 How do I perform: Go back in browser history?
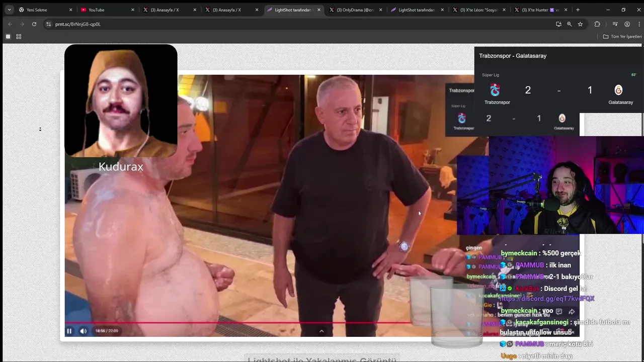pyautogui.click(x=10, y=24)
